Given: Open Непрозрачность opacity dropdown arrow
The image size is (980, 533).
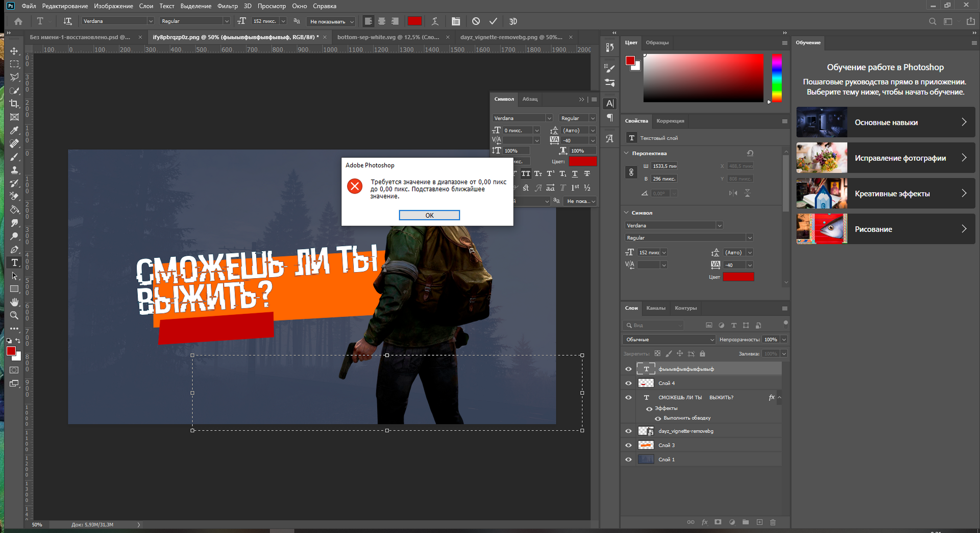Looking at the screenshot, I should (784, 340).
